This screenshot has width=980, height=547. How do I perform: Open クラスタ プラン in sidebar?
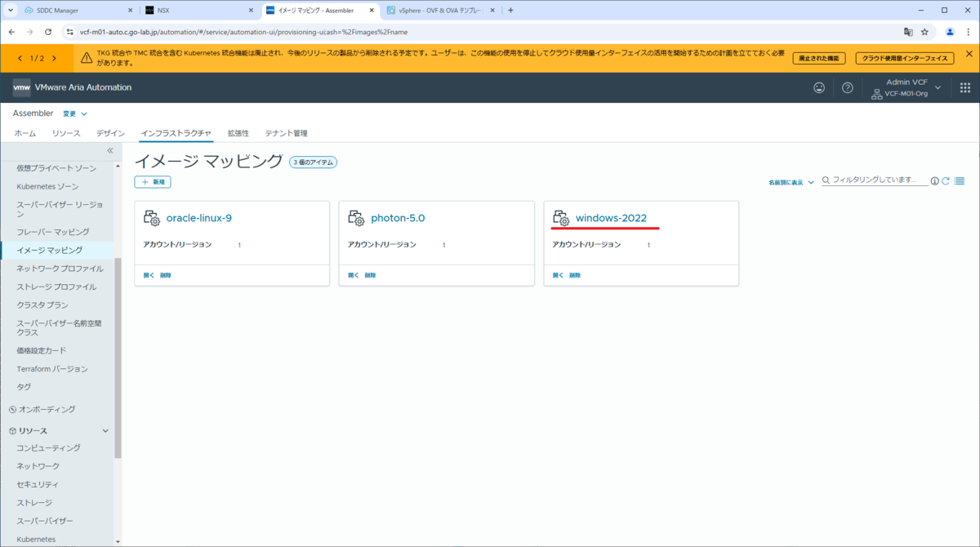pos(42,305)
